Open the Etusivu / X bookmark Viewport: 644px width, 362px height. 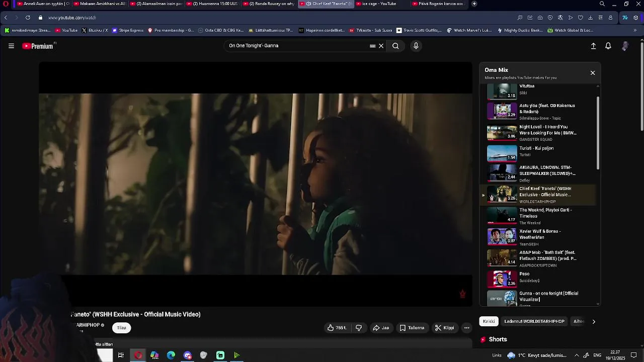(x=95, y=30)
